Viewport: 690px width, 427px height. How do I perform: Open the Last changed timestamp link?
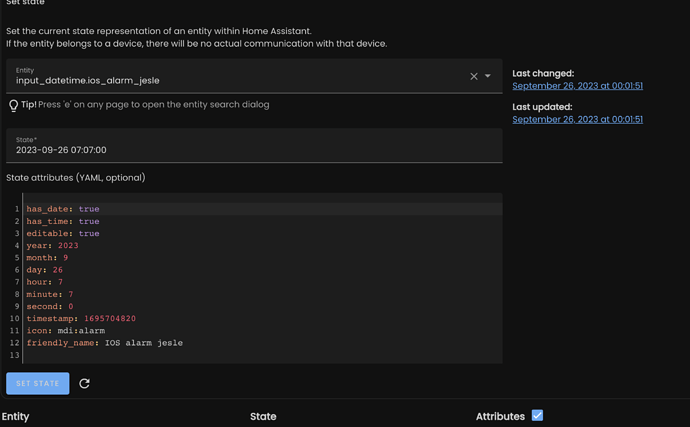tap(577, 86)
